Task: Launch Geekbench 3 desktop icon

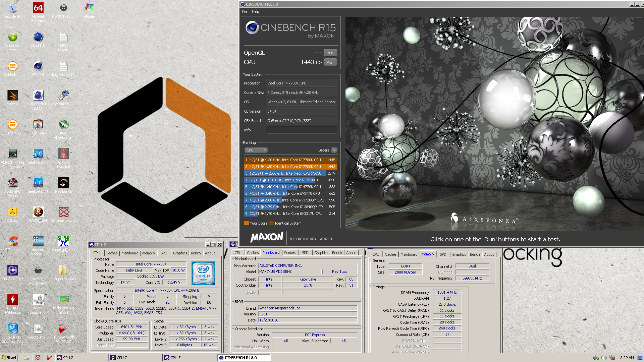Action: tap(38, 157)
